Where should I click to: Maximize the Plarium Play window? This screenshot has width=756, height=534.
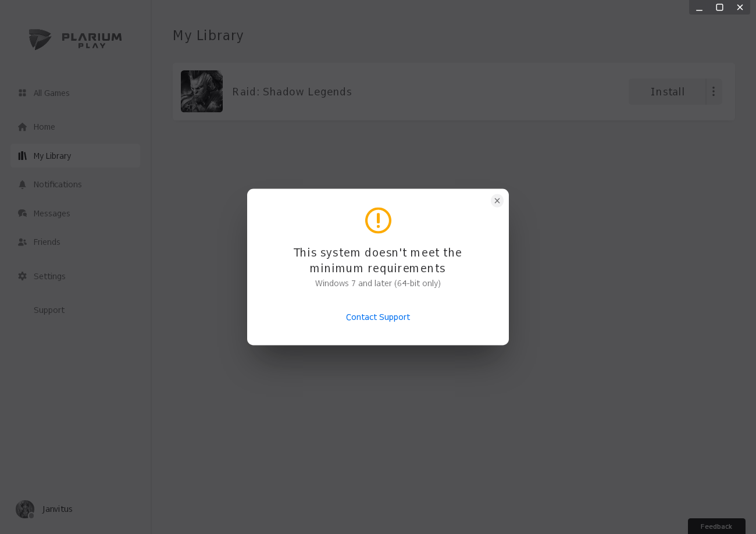pos(719,7)
